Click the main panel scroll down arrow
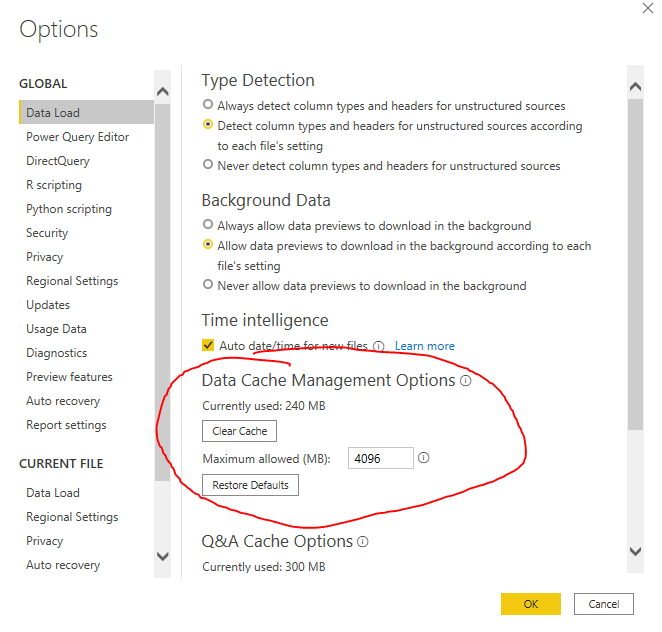662x632 pixels. point(635,551)
